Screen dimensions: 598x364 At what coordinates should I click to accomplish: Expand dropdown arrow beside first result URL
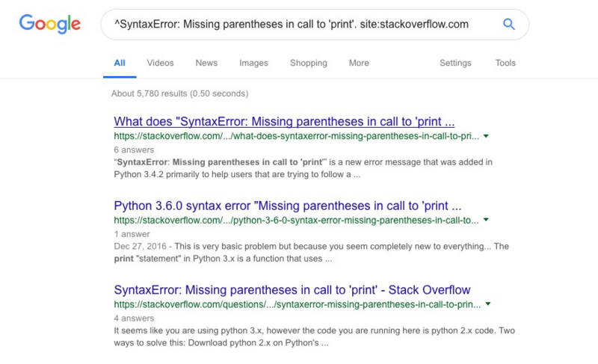[x=487, y=137]
